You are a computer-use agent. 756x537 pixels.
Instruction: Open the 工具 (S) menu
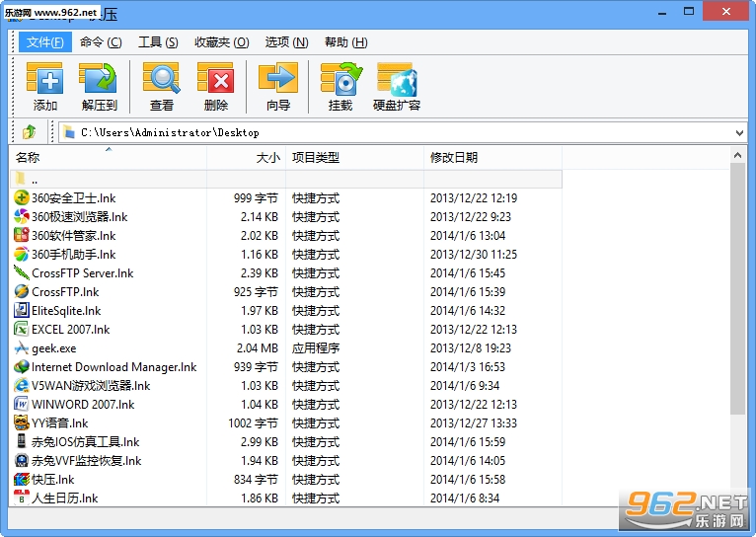[x=158, y=42]
